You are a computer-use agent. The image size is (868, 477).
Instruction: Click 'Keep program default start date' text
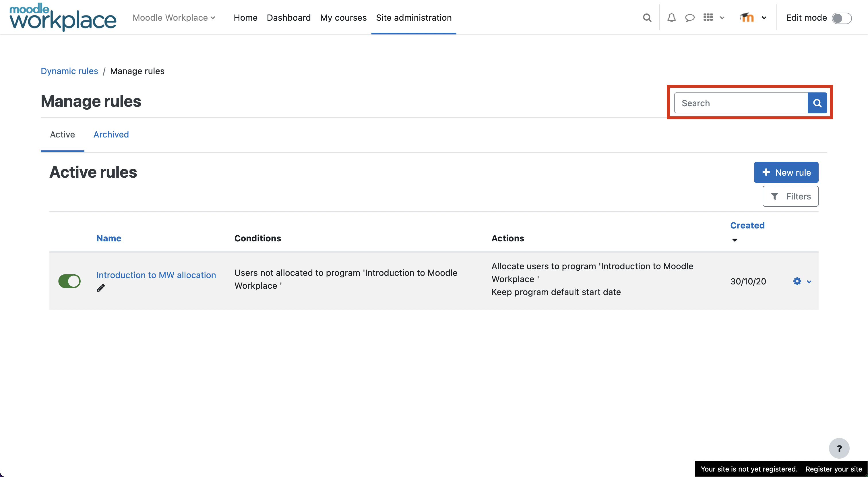556,292
